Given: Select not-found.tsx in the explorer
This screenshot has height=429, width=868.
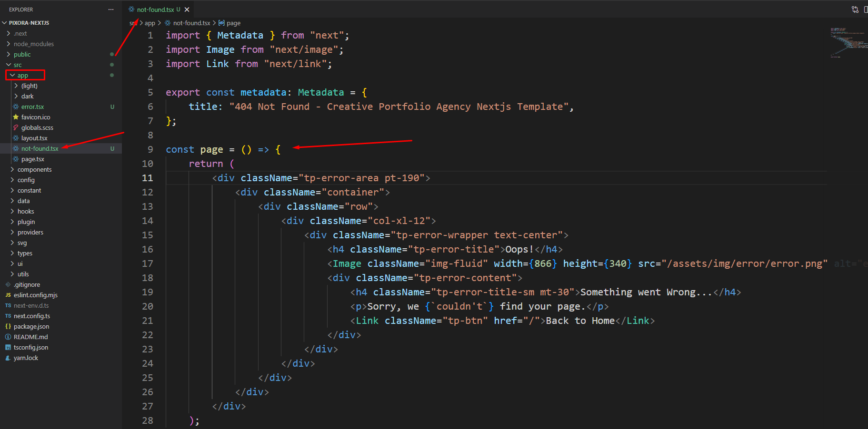Looking at the screenshot, I should pos(61,148).
